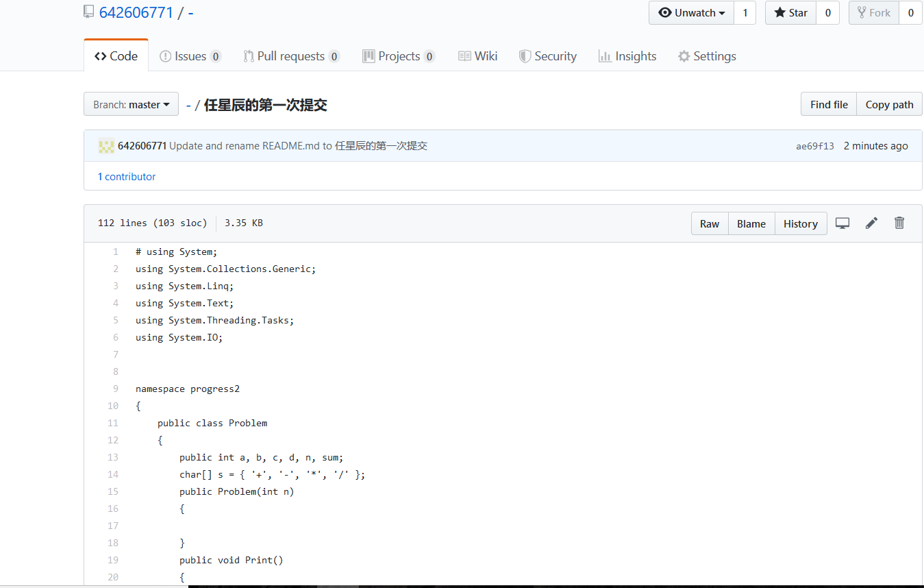The width and height of the screenshot is (924, 588).
Task: Click the 'using System.Linq;' code line
Action: point(185,286)
